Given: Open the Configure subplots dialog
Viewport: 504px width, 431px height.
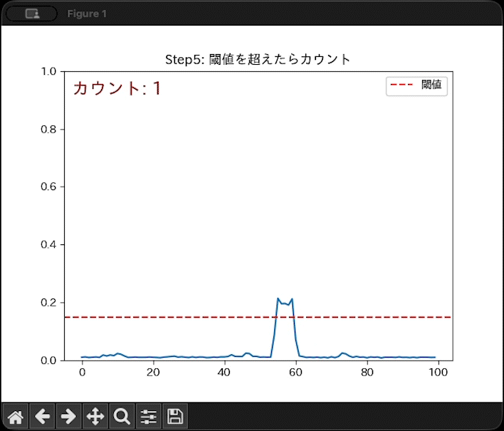Looking at the screenshot, I should [x=149, y=417].
